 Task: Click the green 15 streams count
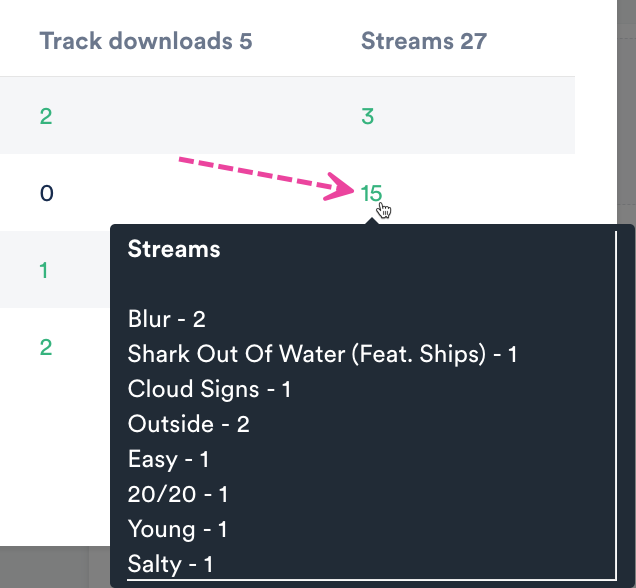[371, 193]
